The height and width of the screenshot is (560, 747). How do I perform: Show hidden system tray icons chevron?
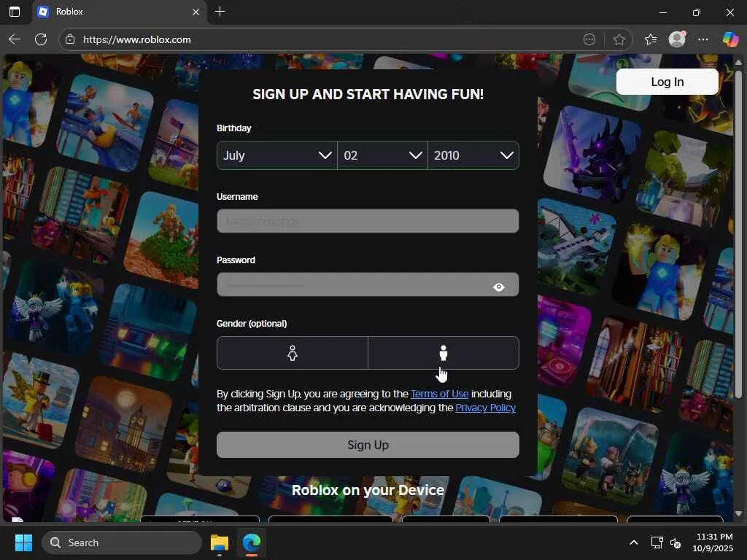634,542
